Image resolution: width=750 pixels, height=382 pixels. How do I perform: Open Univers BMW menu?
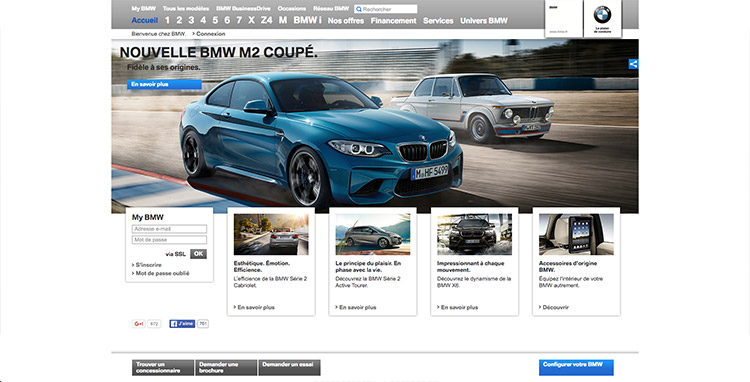[x=484, y=21]
